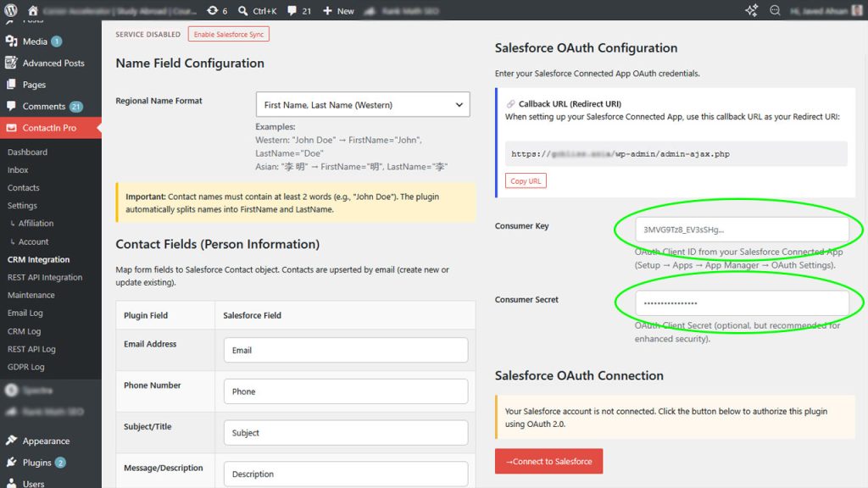868x488 pixels.
Task: Open Email Log submenu item
Action: [x=25, y=313]
